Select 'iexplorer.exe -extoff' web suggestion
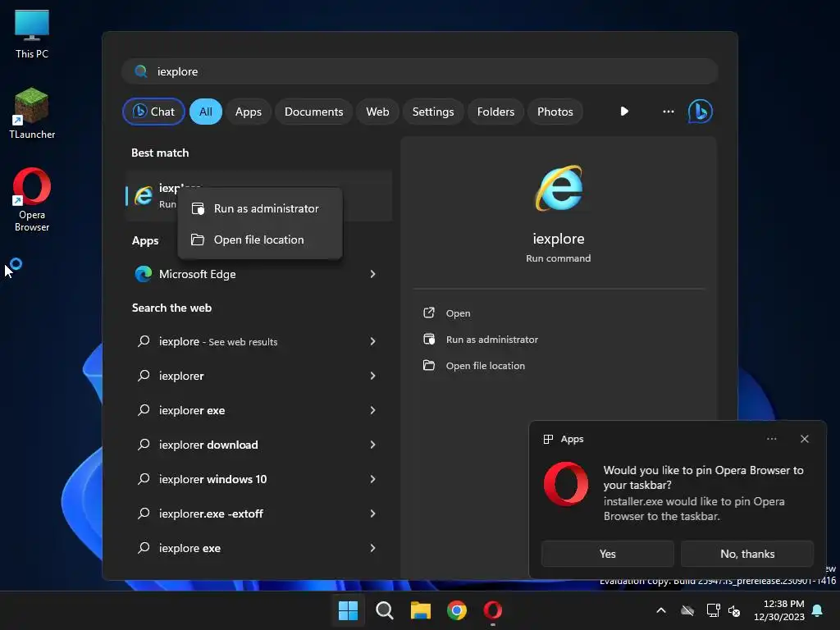The height and width of the screenshot is (630, 840). pos(258,514)
